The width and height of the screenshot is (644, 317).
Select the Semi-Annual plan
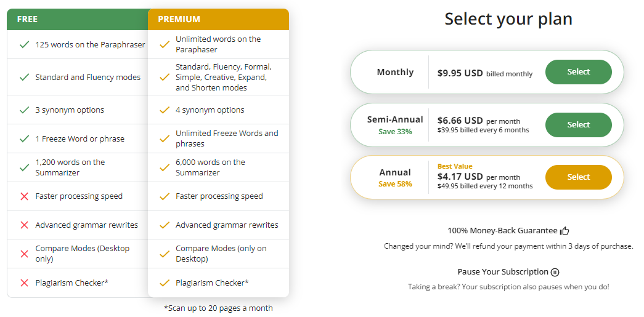point(578,125)
